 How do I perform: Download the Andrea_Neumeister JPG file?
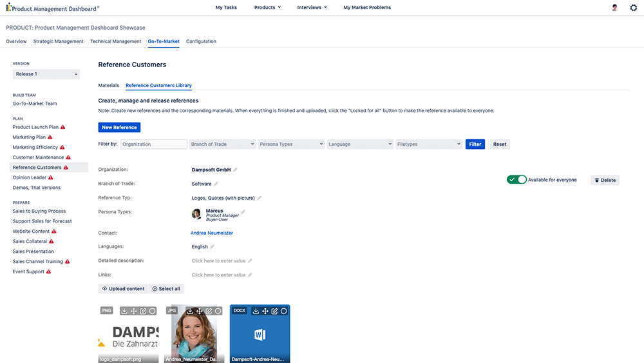pyautogui.click(x=190, y=311)
